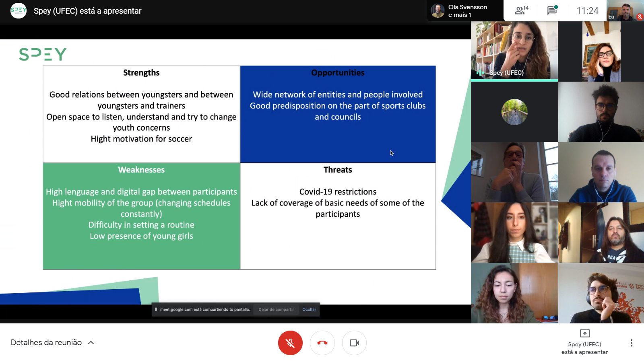644x362 pixels.
Task: Open the three-dot more options menu
Action: [631, 343]
